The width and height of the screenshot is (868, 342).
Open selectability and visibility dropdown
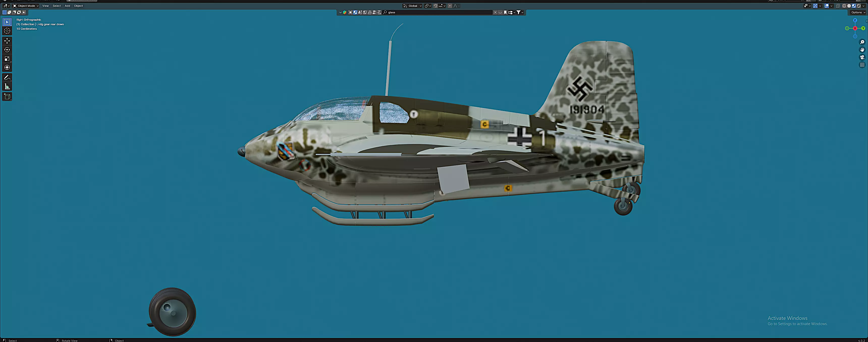pyautogui.click(x=807, y=6)
